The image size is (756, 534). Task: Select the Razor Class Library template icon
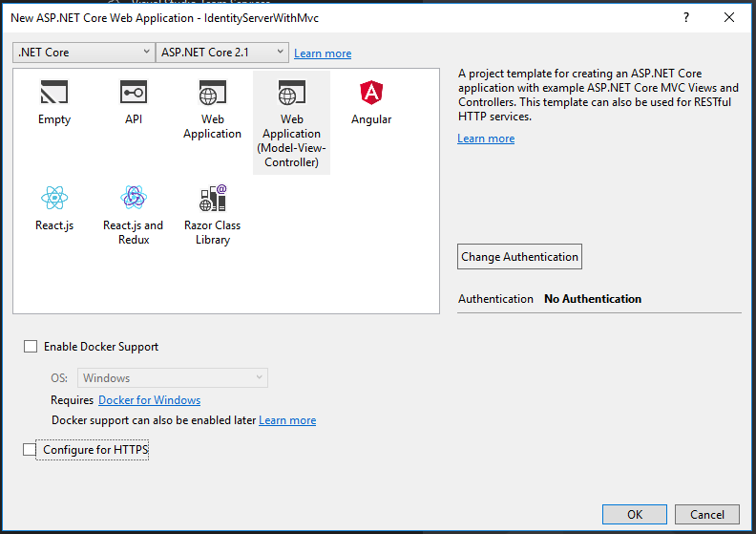click(213, 198)
